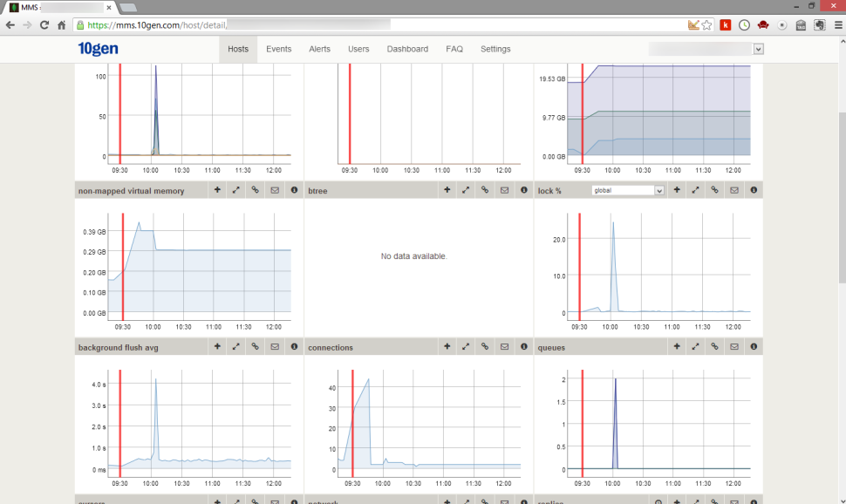
Task: Open the Dashboard tab
Action: pyautogui.click(x=407, y=49)
